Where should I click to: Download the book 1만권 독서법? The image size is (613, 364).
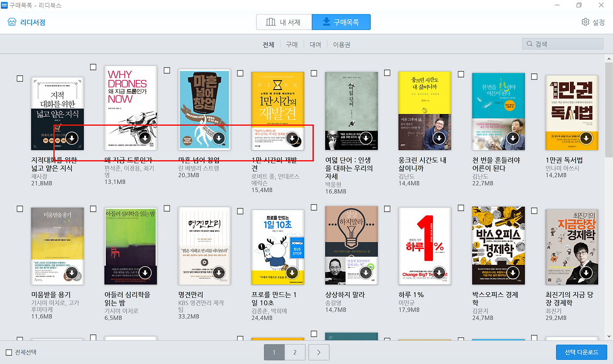[x=586, y=139]
